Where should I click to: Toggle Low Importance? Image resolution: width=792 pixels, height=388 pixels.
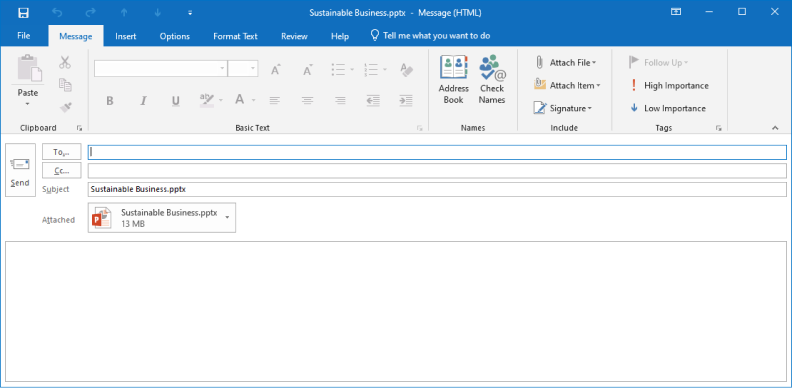coord(668,108)
